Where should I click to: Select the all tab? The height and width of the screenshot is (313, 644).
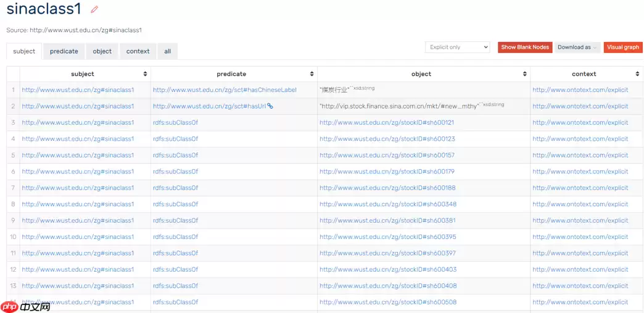point(167,51)
